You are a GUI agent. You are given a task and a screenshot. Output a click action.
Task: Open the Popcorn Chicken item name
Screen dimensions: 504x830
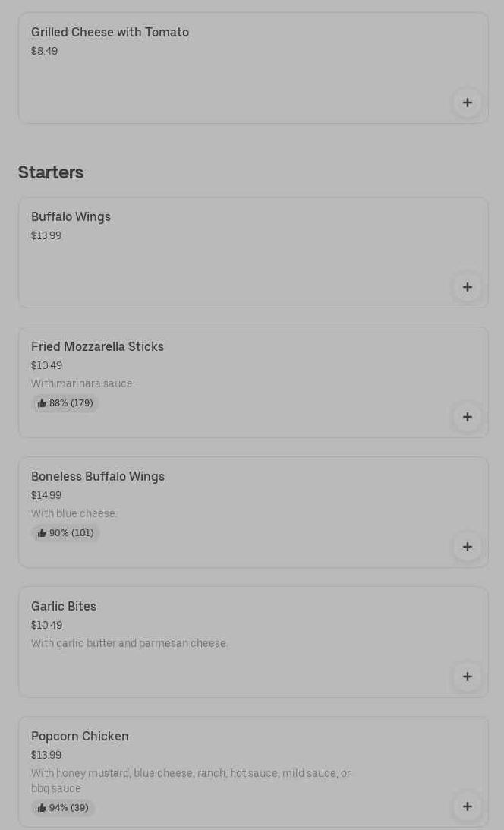pos(80,736)
